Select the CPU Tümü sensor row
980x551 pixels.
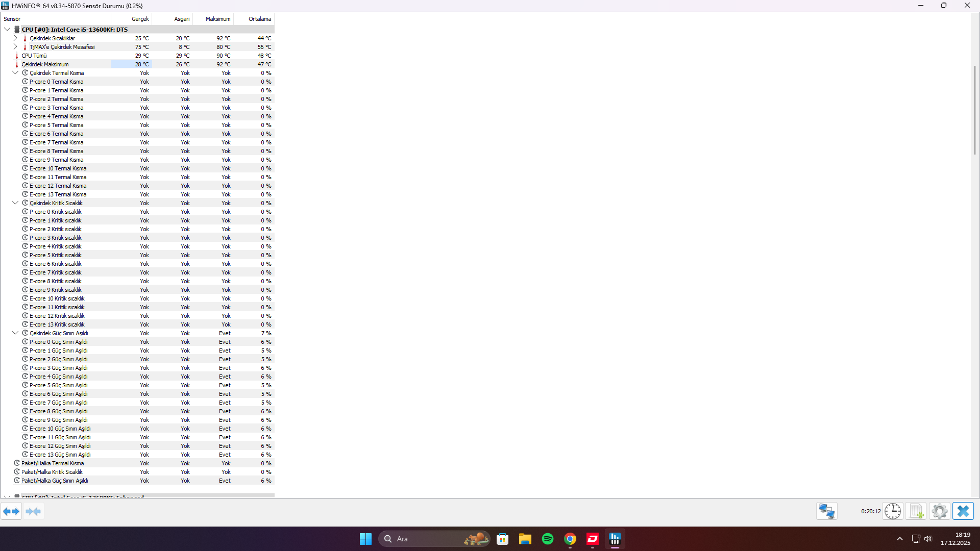(137, 56)
